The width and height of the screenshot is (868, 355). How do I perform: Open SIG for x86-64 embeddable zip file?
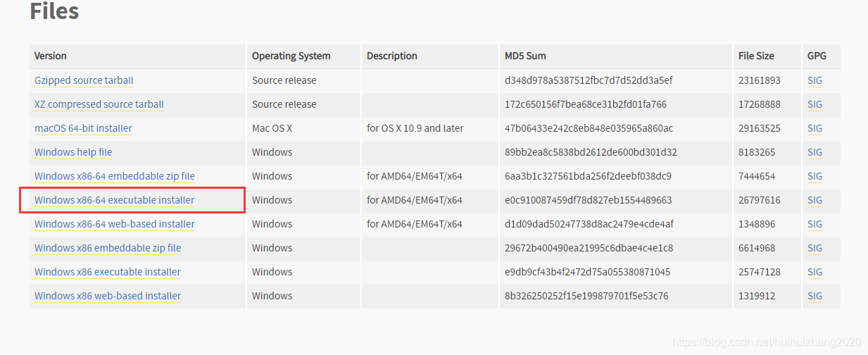tap(814, 176)
